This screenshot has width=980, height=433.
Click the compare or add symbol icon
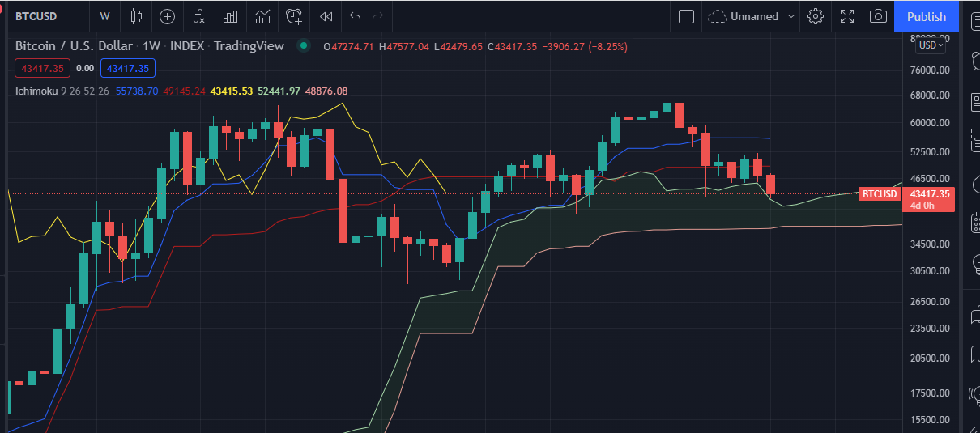167,16
